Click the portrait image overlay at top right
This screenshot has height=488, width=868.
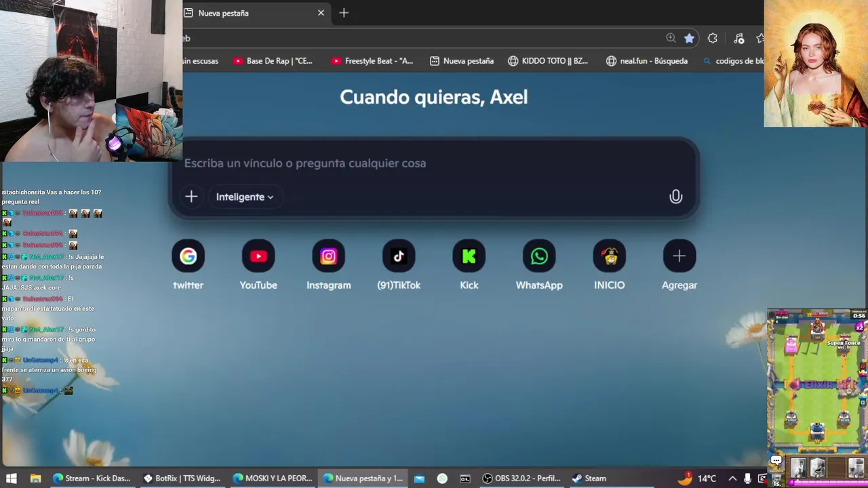pyautogui.click(x=816, y=64)
